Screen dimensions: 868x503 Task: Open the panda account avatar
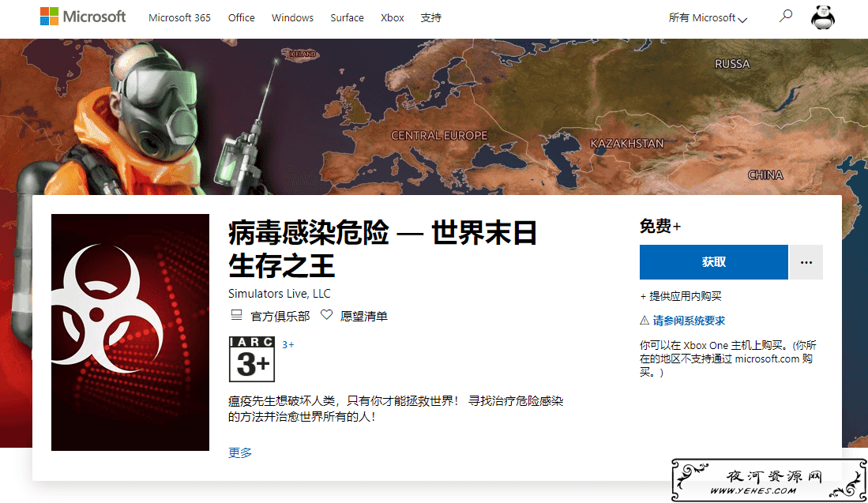(823, 17)
